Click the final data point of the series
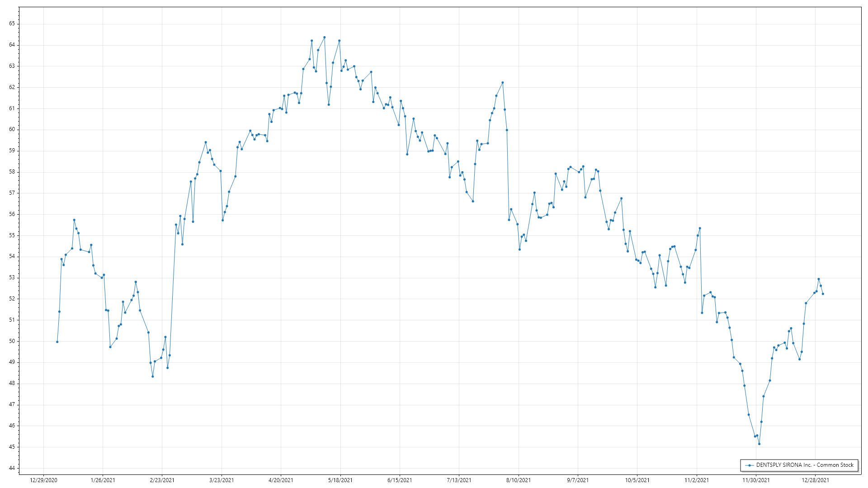868x488 pixels. [823, 294]
